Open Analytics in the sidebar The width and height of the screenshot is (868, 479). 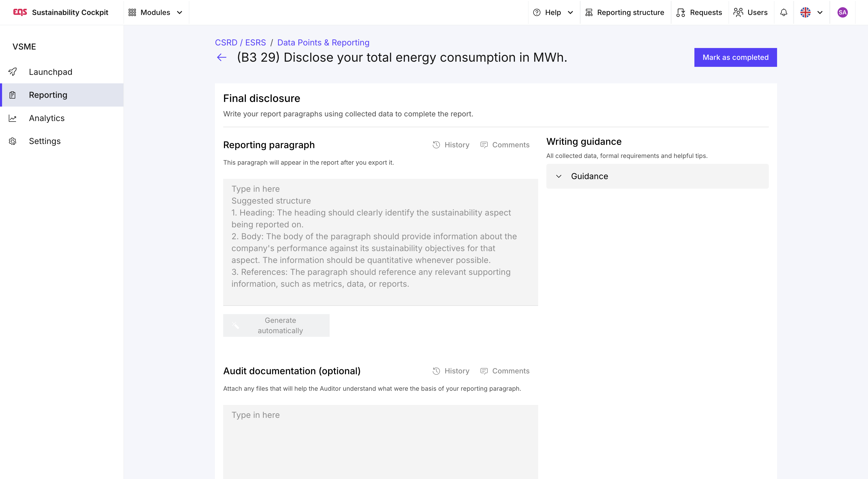[47, 118]
